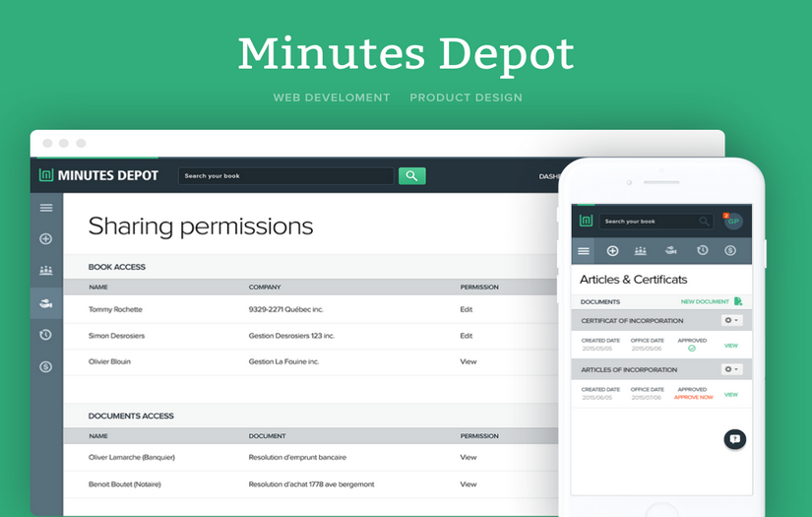This screenshot has height=517, width=812.
Task: Open gear dropdown for Certificat of Incorporation
Action: pos(731,320)
